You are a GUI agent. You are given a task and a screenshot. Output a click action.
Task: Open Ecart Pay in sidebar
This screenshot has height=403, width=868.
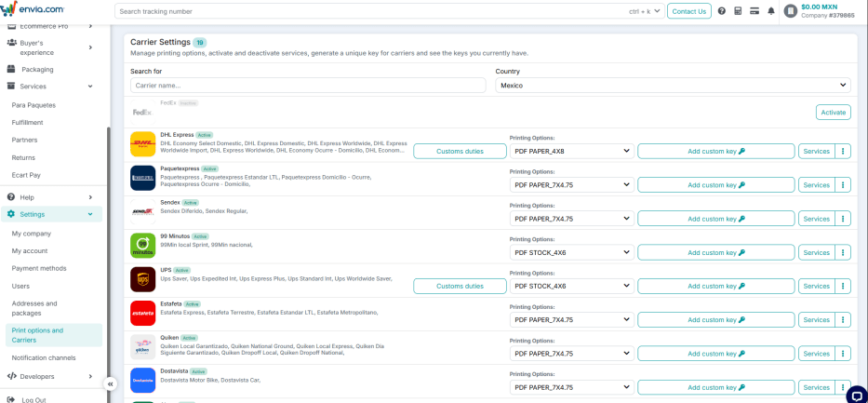click(26, 175)
